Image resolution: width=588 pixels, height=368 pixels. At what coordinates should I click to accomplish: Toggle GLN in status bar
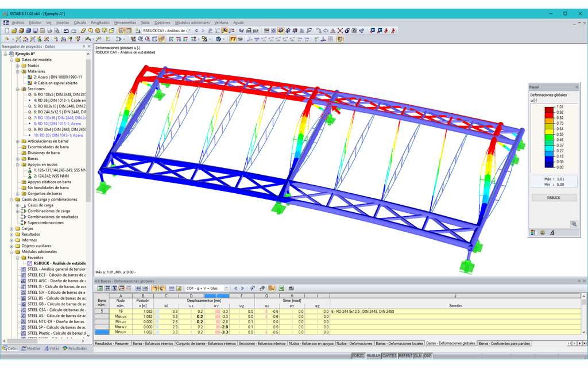coord(418,356)
